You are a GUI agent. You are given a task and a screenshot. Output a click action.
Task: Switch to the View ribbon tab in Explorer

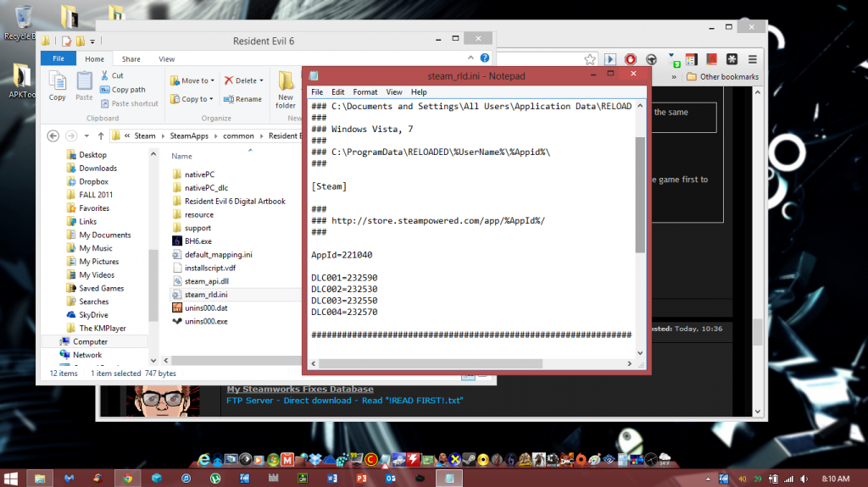[x=167, y=58]
